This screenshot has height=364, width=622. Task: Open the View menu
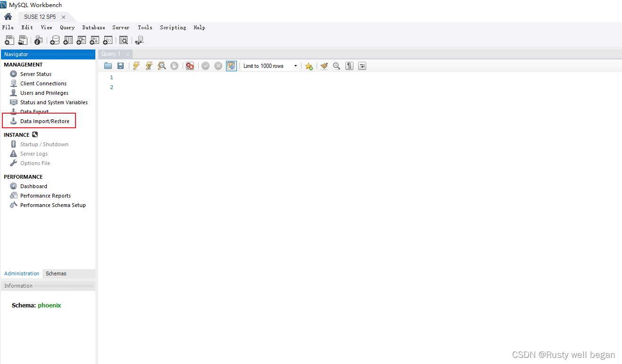click(46, 27)
